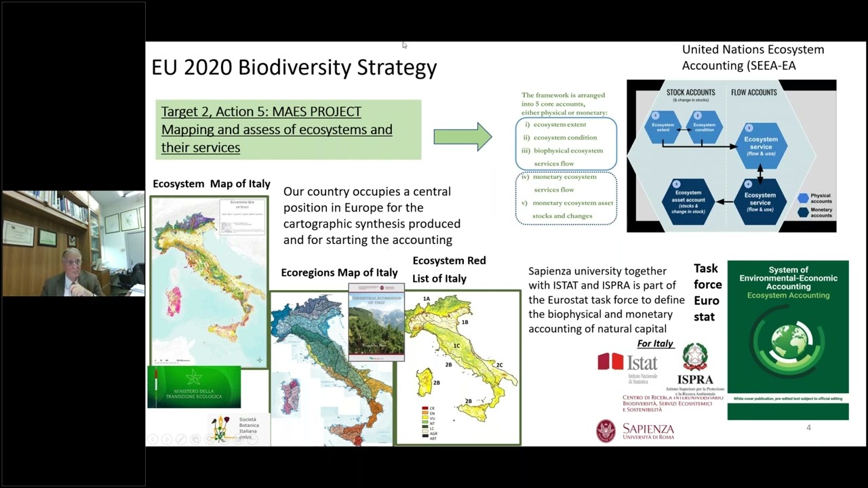This screenshot has height=488, width=868.
Task: Click the slide number 4
Action: click(808, 428)
